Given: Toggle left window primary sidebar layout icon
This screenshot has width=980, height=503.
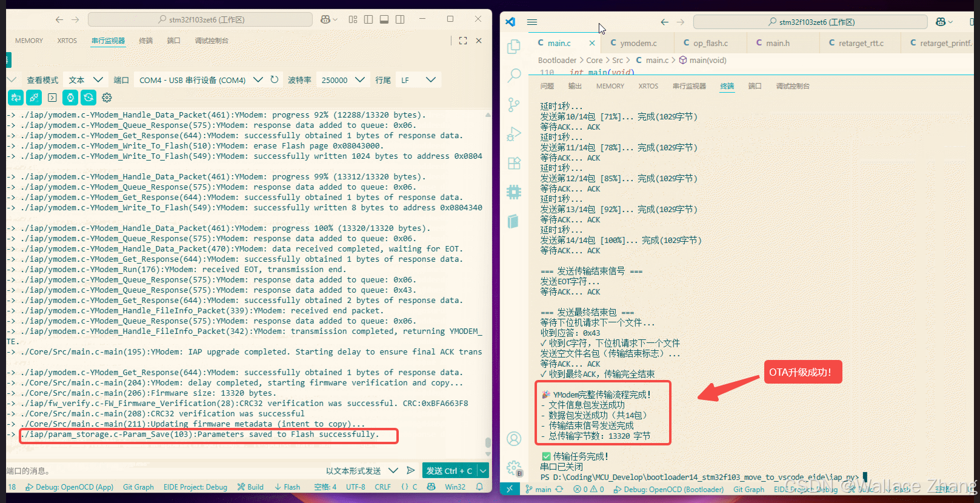Looking at the screenshot, I should 368,19.
